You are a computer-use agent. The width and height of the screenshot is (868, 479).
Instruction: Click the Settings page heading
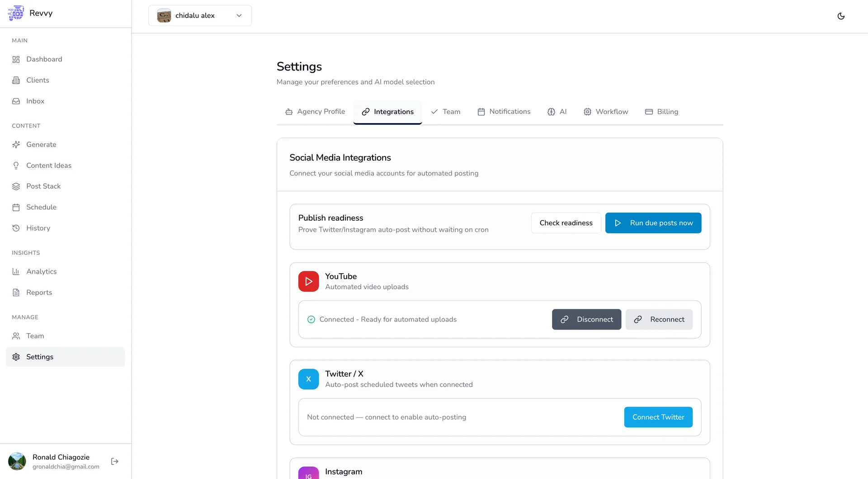299,66
